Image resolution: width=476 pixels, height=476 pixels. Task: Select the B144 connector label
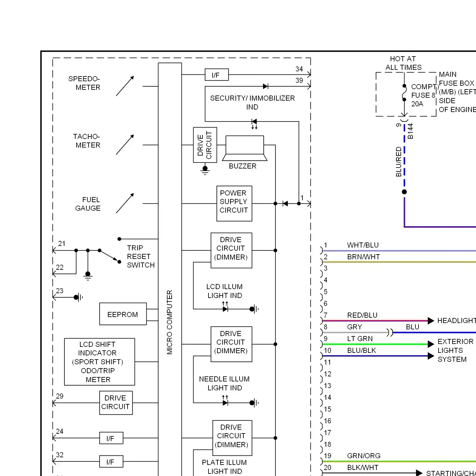click(410, 131)
